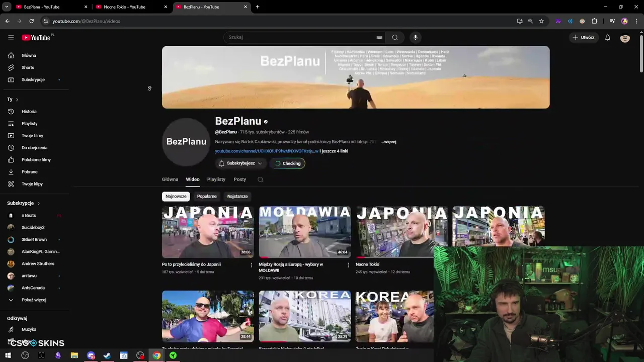Open the media control playlist icon
644x362 pixels.
(612, 21)
